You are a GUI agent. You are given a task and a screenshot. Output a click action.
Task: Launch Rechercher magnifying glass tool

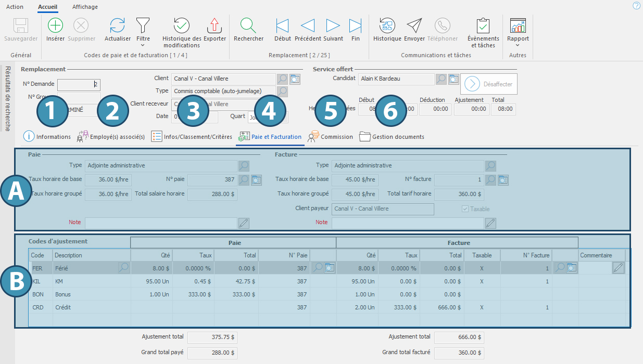click(x=248, y=25)
